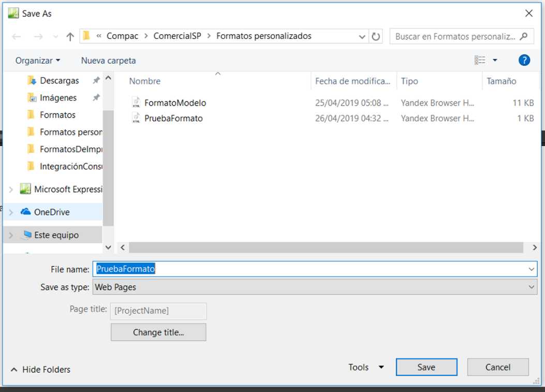The width and height of the screenshot is (545, 392).
Task: Open the Descargas folder in the sidebar
Action: point(59,80)
